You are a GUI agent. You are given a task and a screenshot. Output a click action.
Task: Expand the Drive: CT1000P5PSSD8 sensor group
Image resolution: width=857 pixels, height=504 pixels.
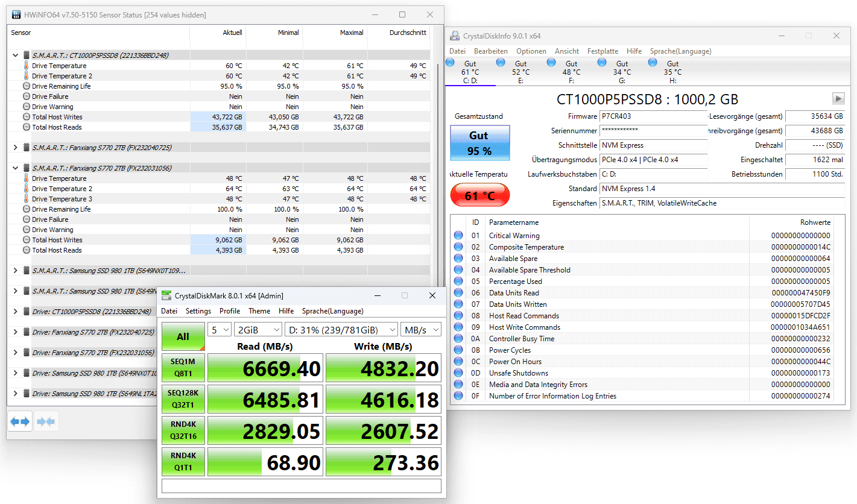click(x=15, y=312)
